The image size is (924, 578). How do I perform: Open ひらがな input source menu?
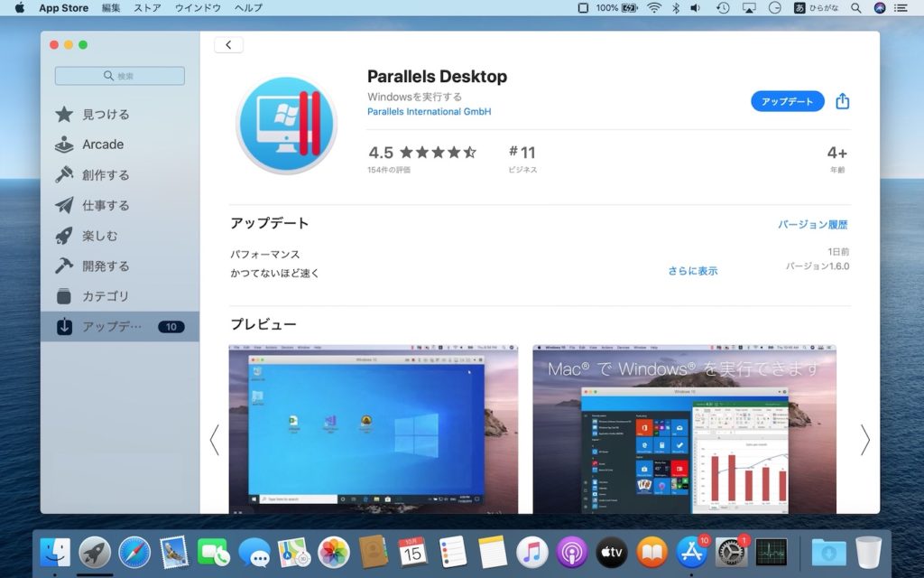[816, 7]
